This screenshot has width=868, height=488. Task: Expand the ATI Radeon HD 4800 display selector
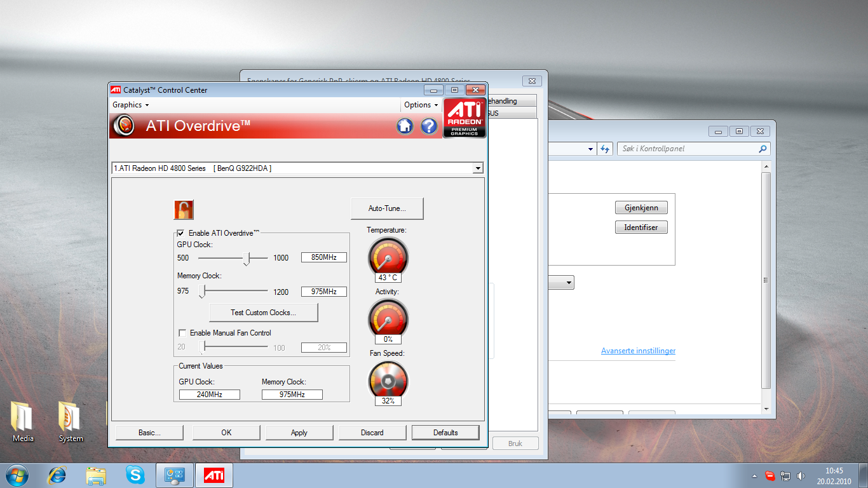(478, 168)
